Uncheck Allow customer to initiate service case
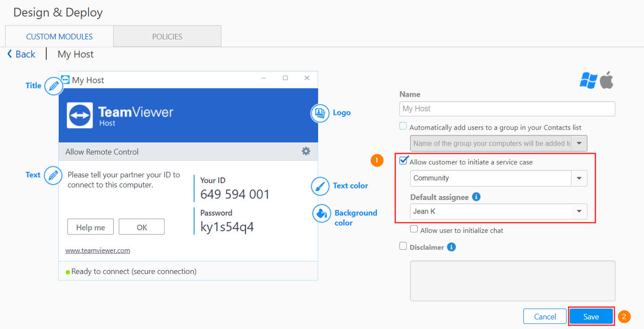This screenshot has height=329, width=644. point(403,161)
